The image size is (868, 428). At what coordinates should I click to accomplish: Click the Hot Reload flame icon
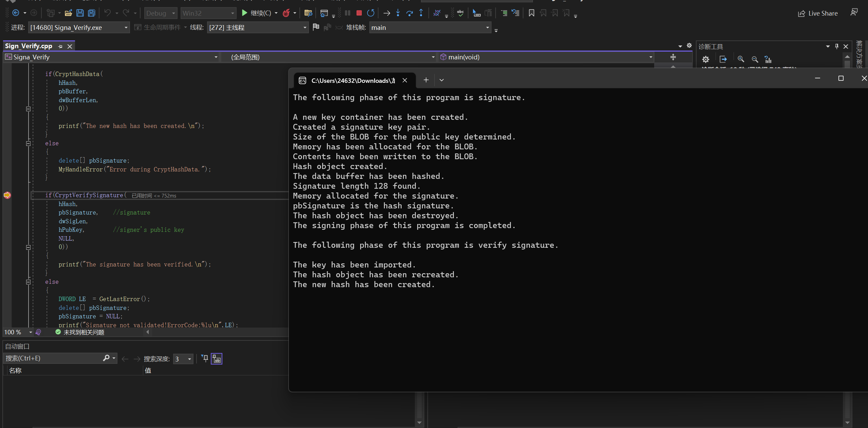coord(286,13)
